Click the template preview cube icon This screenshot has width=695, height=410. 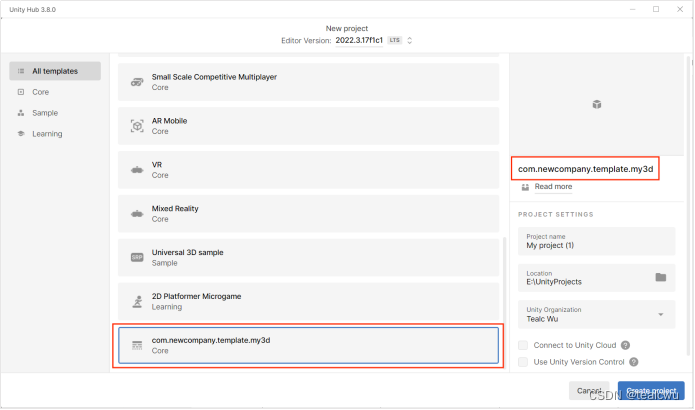click(597, 104)
